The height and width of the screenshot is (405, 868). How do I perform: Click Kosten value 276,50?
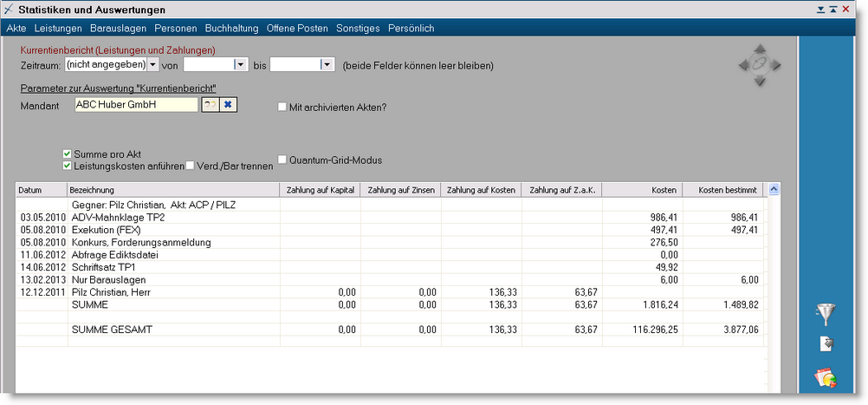[665, 242]
